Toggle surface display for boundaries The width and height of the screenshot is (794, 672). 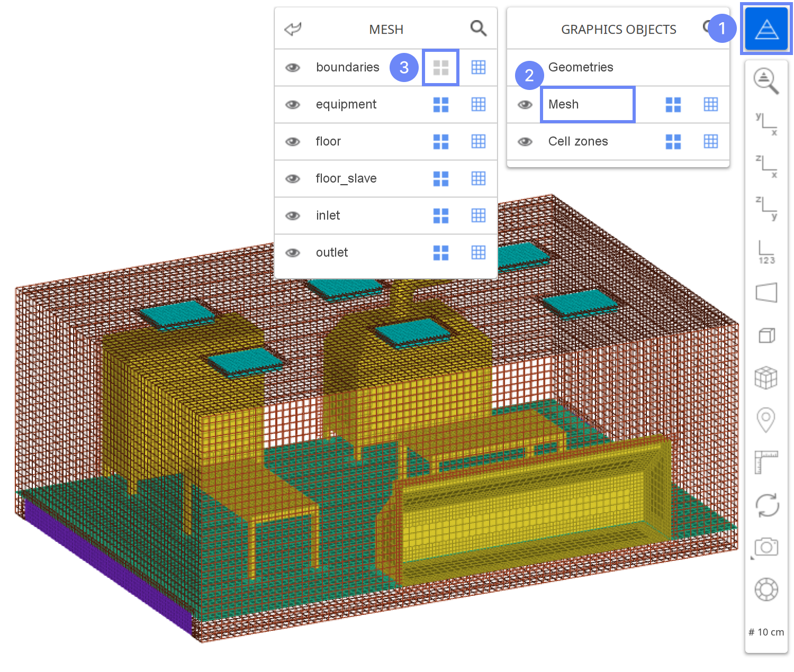point(440,68)
